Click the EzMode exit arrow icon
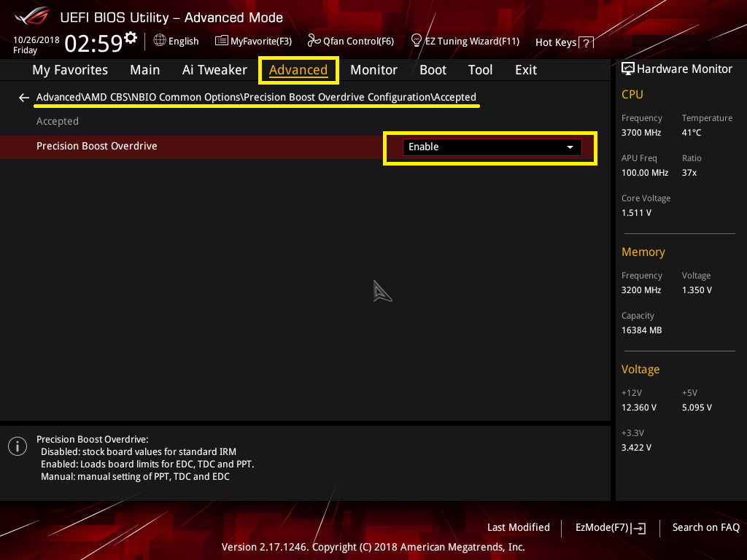747x560 pixels. click(639, 528)
